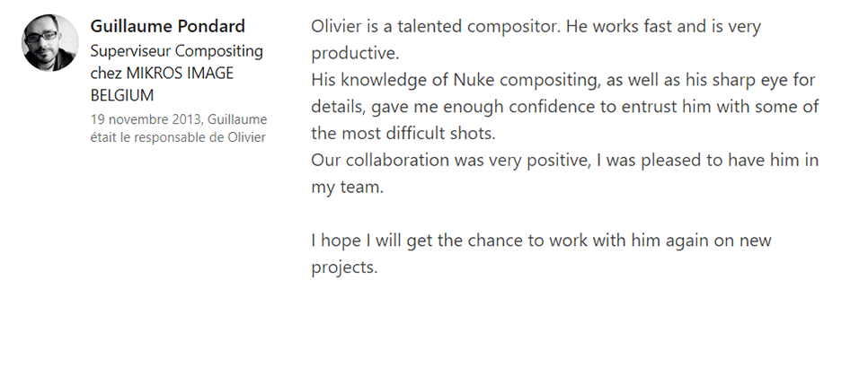
Task: Click the final word "projects."
Action: tap(344, 267)
